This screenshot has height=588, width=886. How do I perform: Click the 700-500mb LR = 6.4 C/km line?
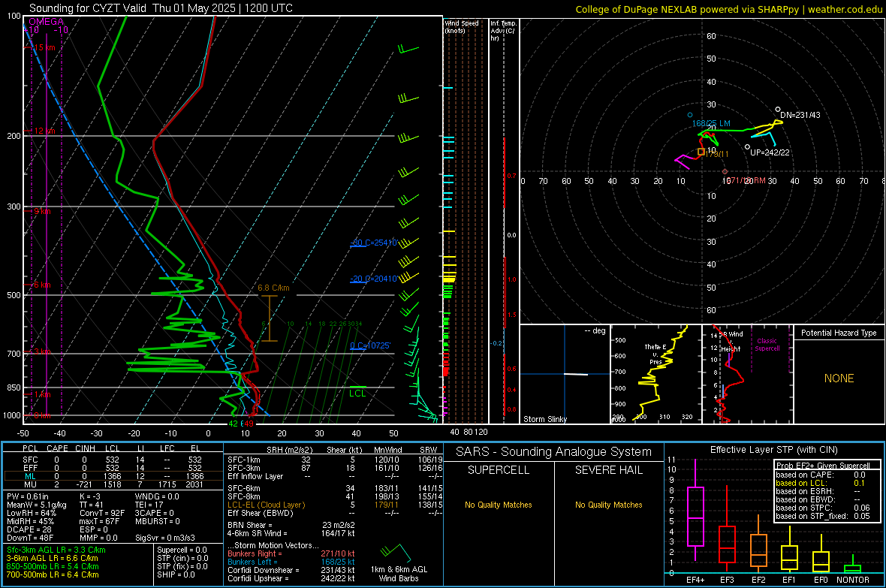(53, 574)
